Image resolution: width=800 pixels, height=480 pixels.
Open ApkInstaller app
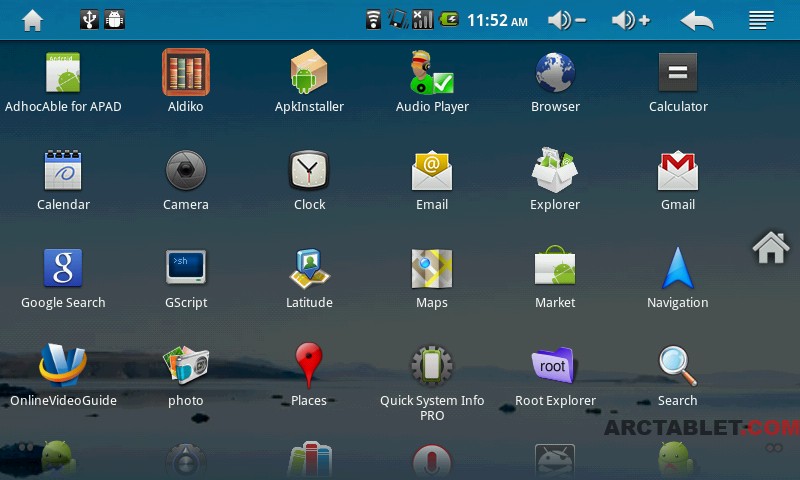click(x=309, y=72)
